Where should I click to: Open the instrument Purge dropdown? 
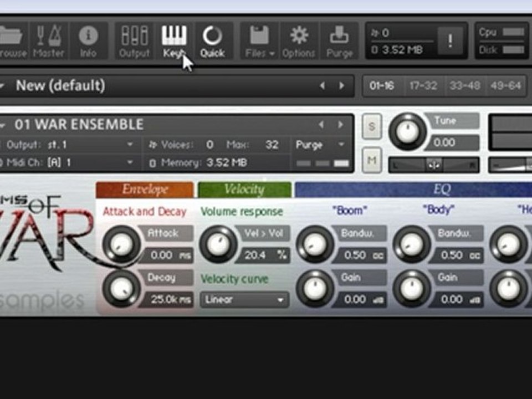(x=320, y=145)
